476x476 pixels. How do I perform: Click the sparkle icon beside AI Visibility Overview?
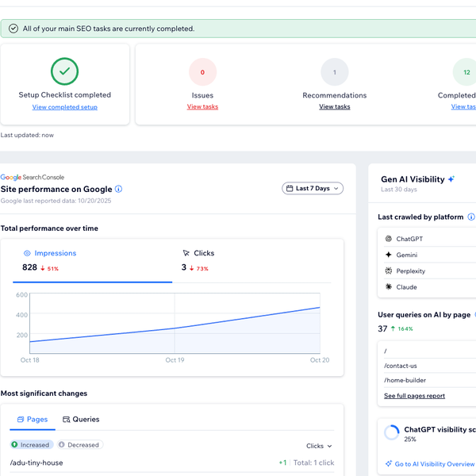(x=389, y=463)
